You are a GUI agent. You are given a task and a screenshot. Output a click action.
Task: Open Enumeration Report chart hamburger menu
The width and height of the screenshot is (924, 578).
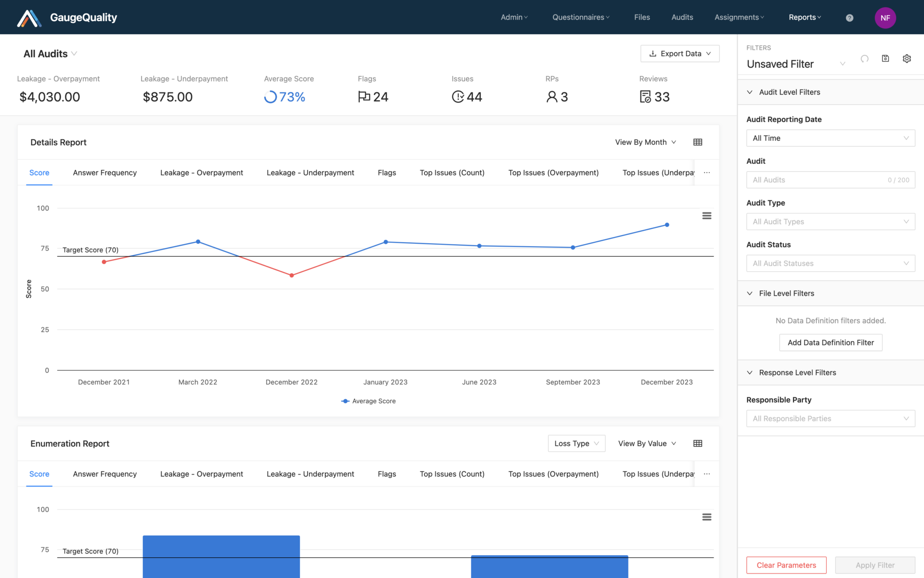(706, 517)
